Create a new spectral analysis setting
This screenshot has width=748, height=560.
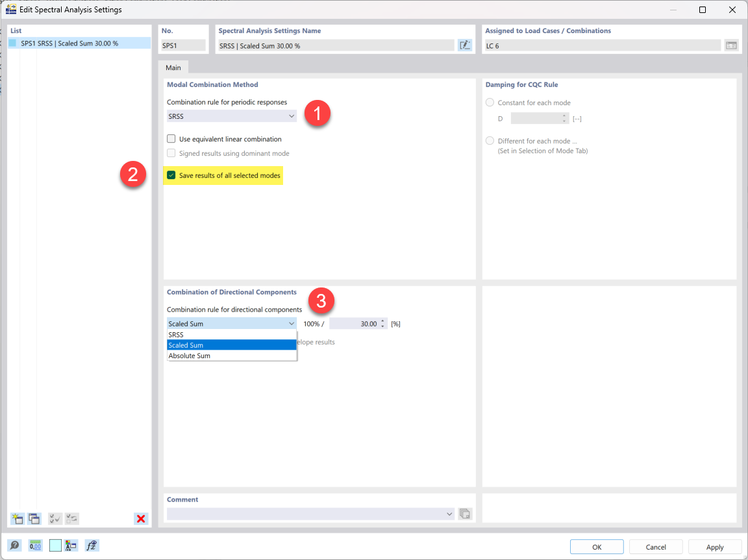point(18,518)
